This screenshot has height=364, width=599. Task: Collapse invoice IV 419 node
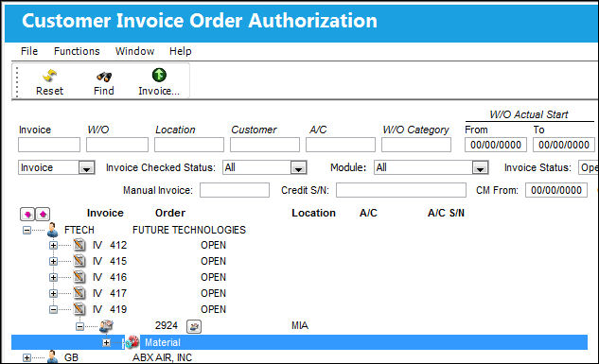pyautogui.click(x=54, y=309)
